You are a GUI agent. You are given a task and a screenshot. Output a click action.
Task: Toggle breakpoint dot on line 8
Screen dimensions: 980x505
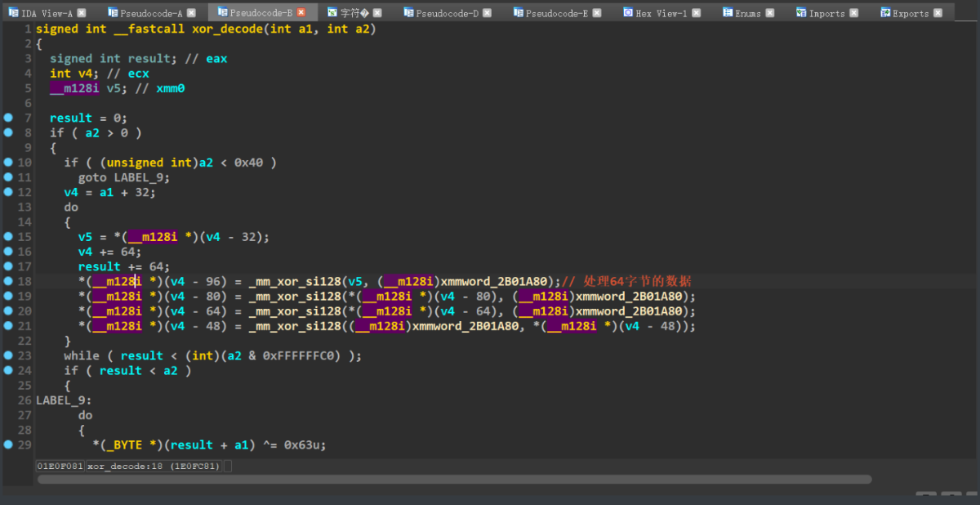8,132
